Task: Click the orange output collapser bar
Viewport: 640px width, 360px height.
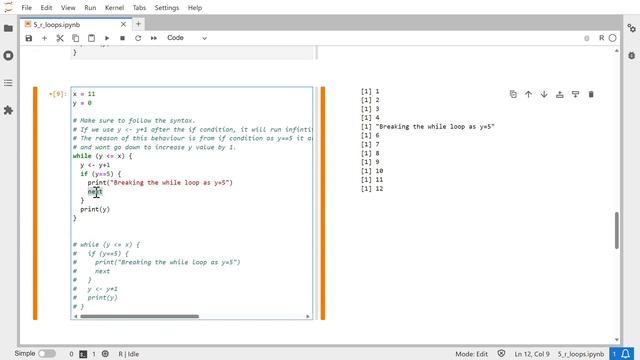Action: tap(323, 203)
